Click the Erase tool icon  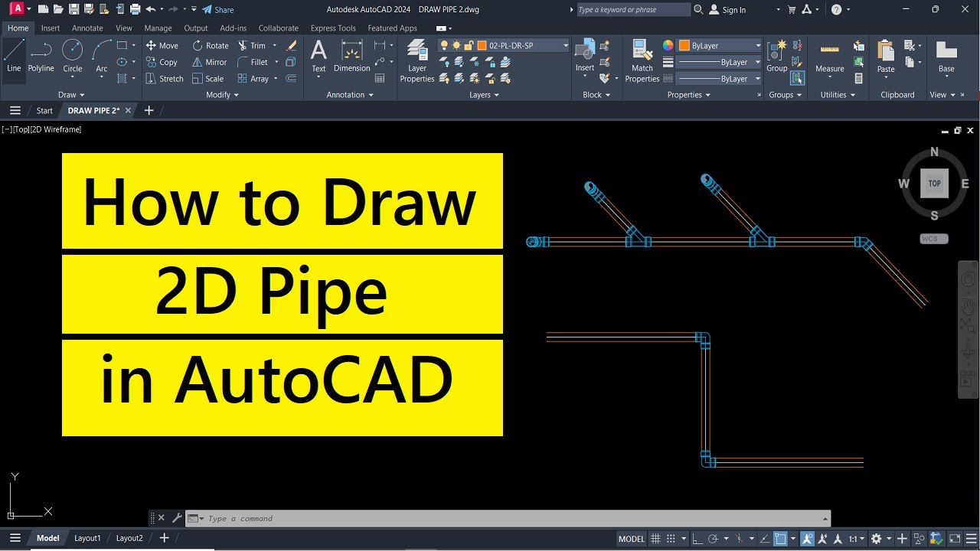click(x=291, y=45)
